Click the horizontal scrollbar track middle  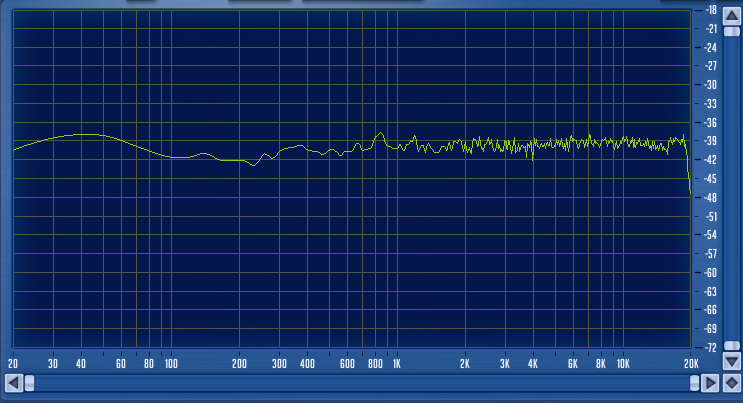[x=362, y=383]
